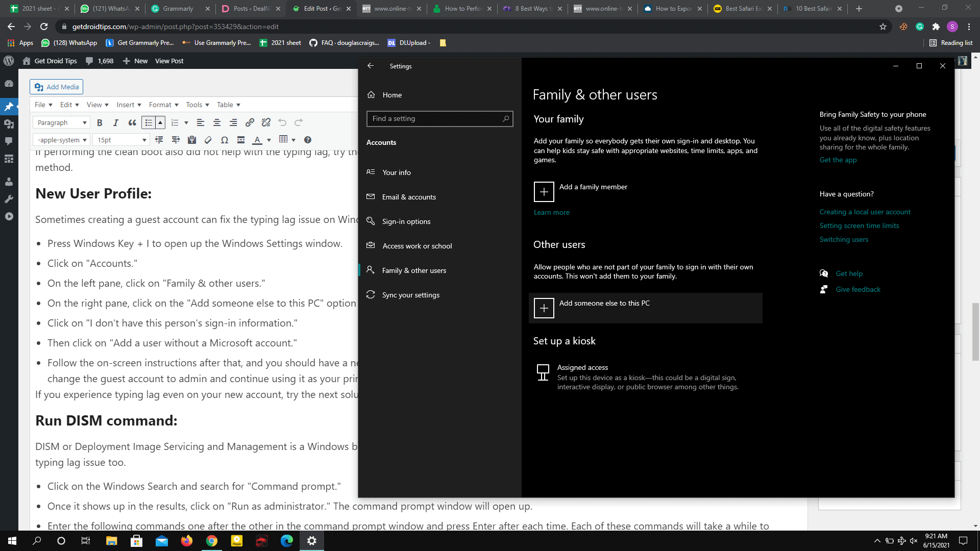Open the Paragraph style dropdown
The width and height of the screenshot is (980, 551).
61,122
